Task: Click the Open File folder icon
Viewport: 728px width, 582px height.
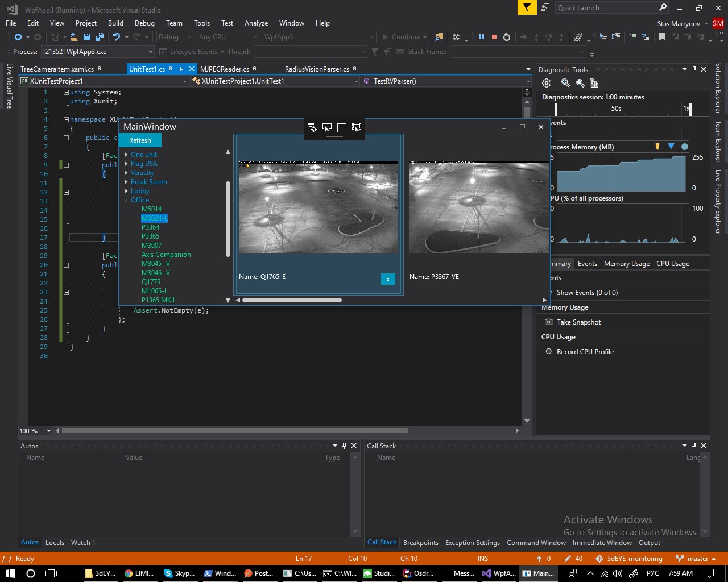Action: [75, 37]
